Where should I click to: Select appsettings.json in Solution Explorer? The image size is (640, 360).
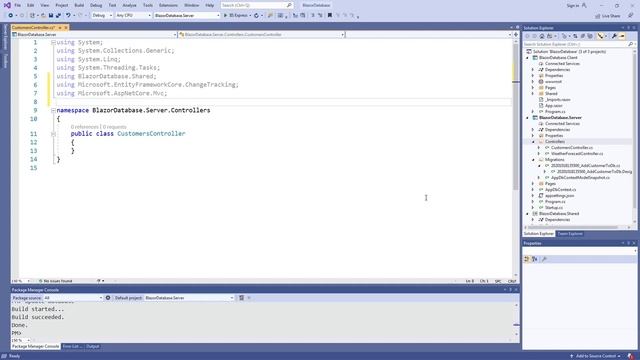click(559, 196)
